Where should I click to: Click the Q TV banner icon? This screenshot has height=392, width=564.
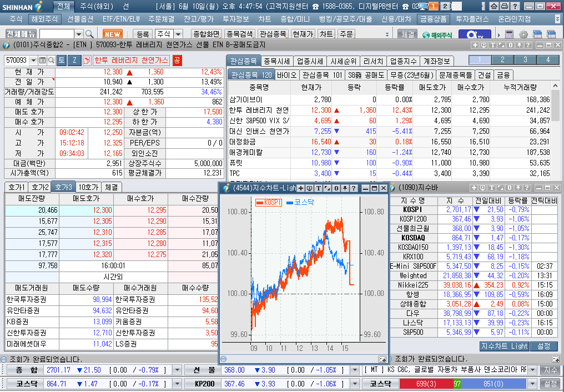click(475, 34)
